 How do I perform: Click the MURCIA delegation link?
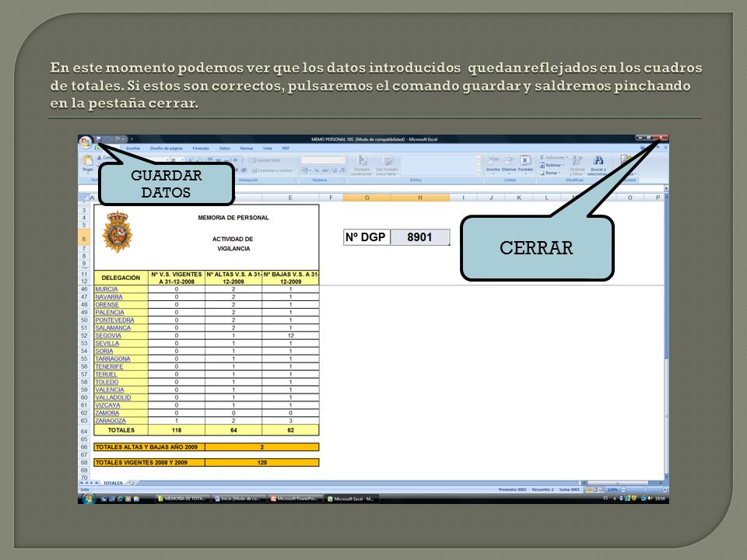click(107, 289)
